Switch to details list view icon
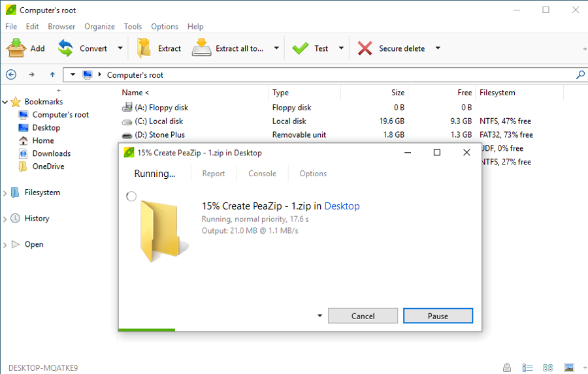The height and width of the screenshot is (374, 588). click(528, 367)
